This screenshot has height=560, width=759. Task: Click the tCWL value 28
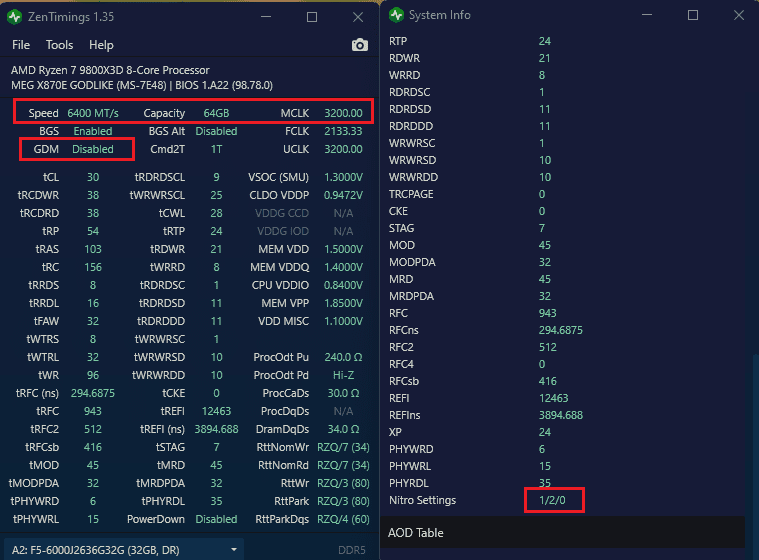[216, 213]
